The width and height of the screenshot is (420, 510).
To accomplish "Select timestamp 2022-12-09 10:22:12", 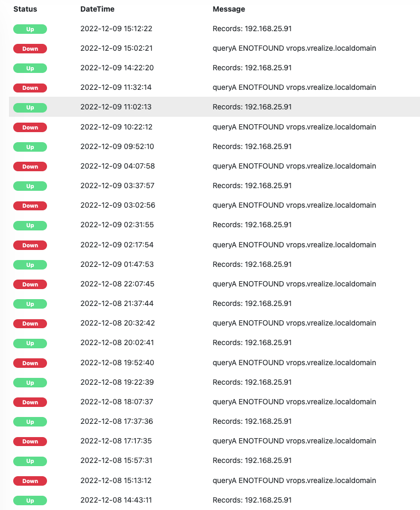I will pos(116,127).
